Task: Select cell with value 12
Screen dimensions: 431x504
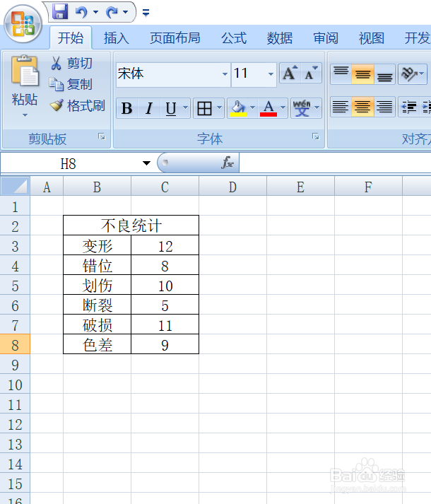Action: [165, 245]
